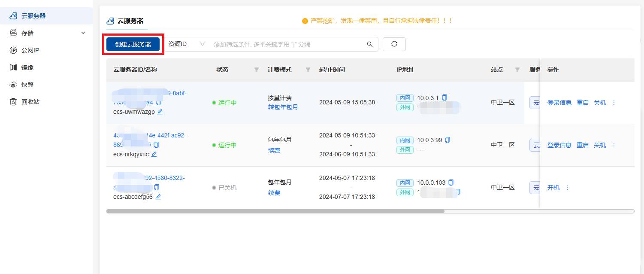Click 重启 for ecs-uwmwazgp
This screenshot has width=644, height=274.
coord(583,103)
